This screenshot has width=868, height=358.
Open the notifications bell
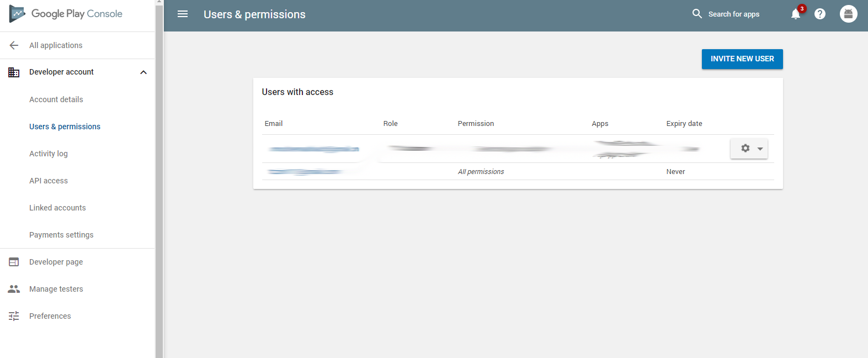coord(795,14)
